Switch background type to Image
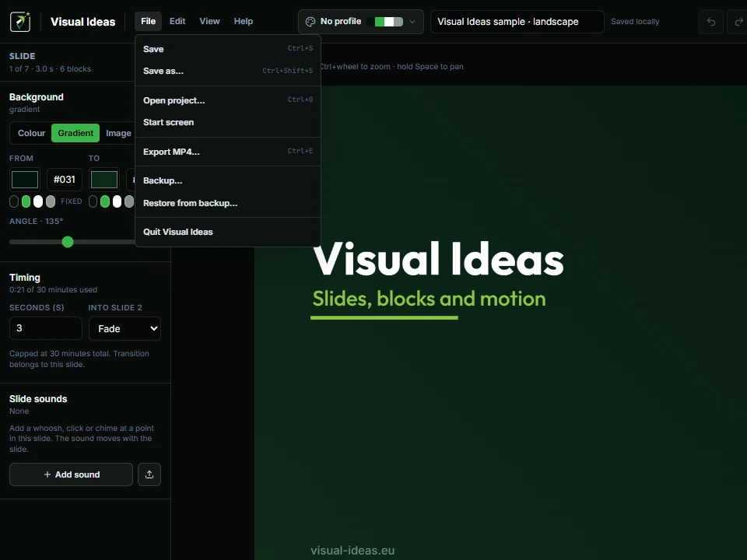Screen dimensions: 747x560 (x=118, y=133)
